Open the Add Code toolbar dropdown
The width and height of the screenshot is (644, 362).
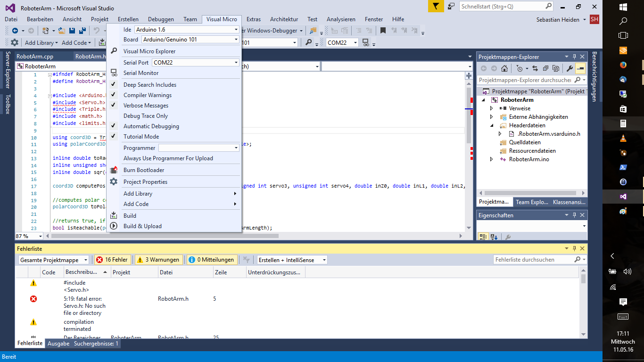[x=76, y=42]
